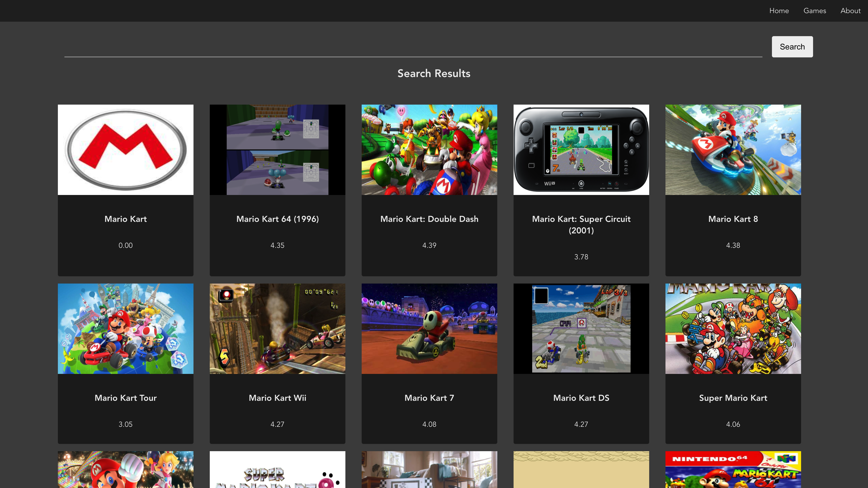Click the Mario Kart 7 title text
Viewport: 868px width, 488px height.
click(429, 398)
